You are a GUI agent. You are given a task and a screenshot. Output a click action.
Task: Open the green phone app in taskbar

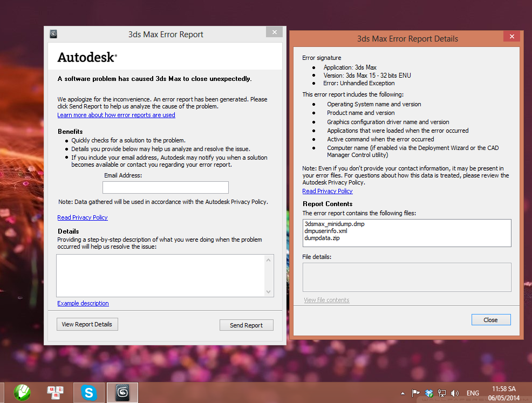(22, 393)
